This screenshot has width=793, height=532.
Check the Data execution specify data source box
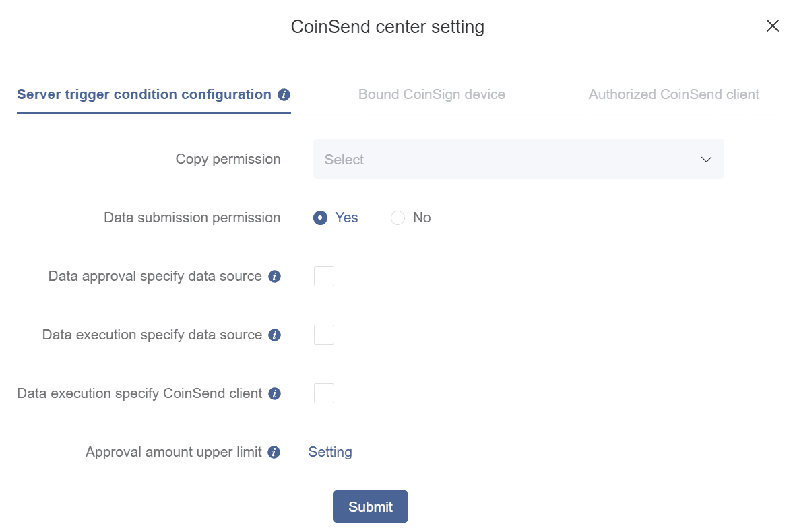tap(324, 335)
